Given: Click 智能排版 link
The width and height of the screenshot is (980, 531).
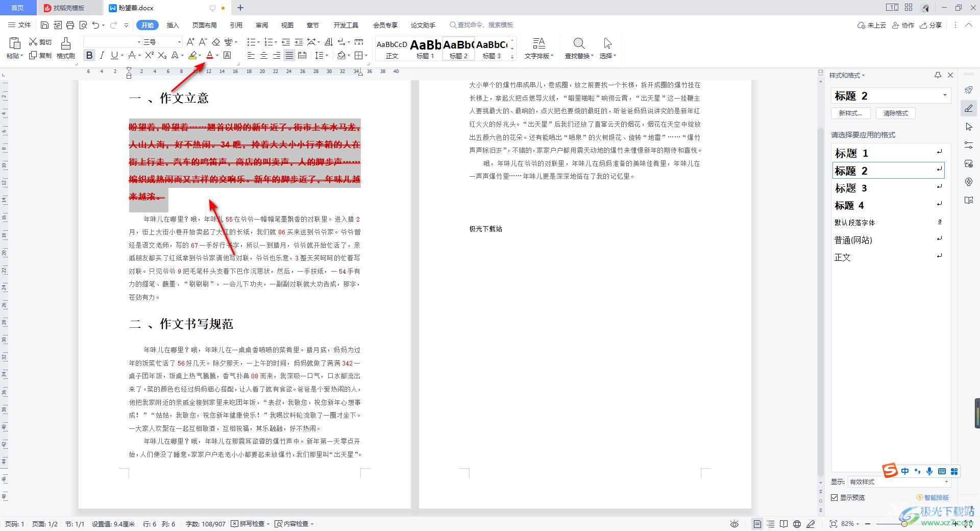Looking at the screenshot, I should pos(933,497).
